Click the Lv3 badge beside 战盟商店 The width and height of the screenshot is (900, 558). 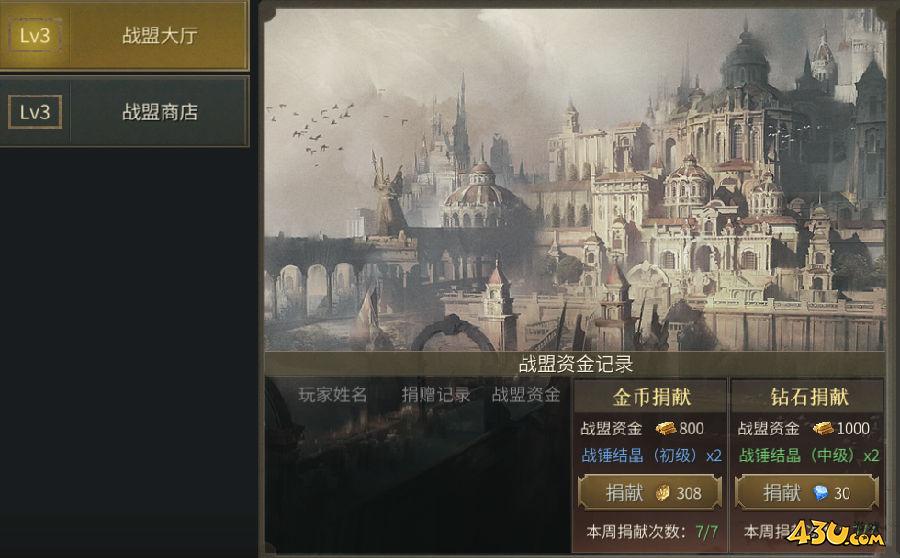click(34, 112)
